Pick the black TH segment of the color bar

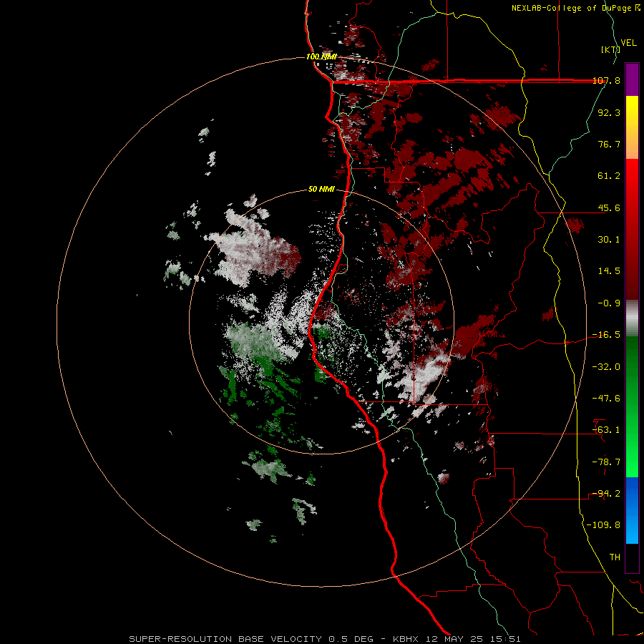632,557
